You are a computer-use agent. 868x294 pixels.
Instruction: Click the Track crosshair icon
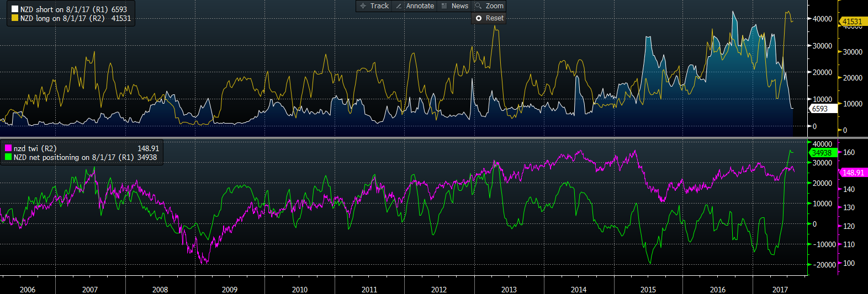363,6
